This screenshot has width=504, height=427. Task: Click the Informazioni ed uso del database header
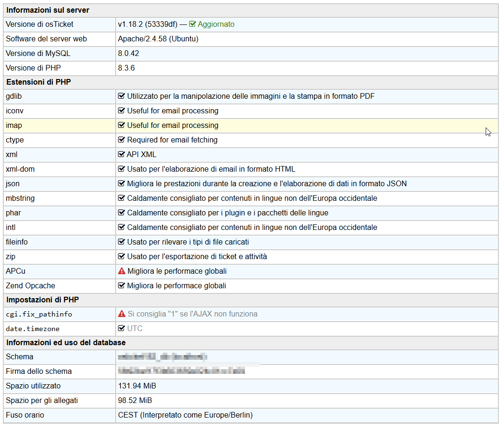66,342
